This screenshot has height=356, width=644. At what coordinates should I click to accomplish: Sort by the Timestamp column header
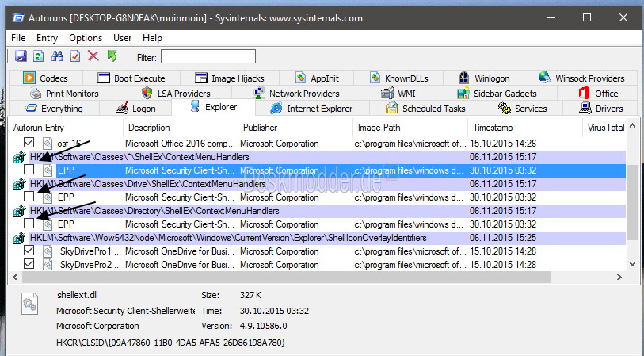click(x=525, y=128)
